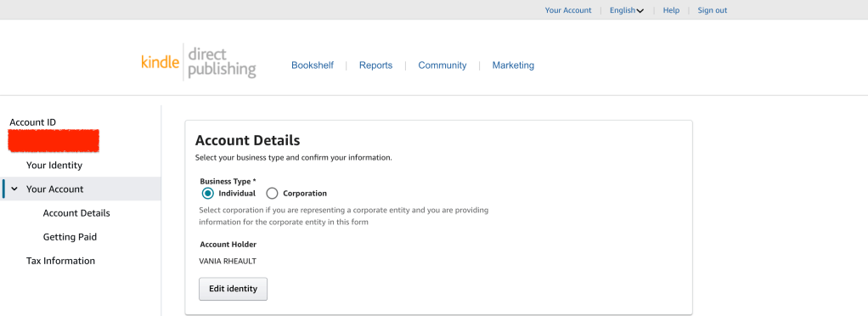Viewport: 868px width, 316px height.
Task: Click the Account ID label
Action: 32,122
